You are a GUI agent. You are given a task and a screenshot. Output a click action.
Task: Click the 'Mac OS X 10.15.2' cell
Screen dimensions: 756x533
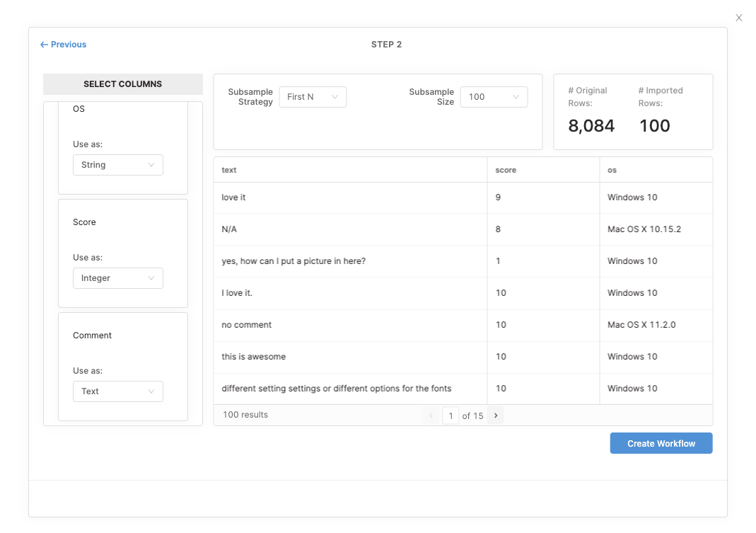pyautogui.click(x=644, y=229)
